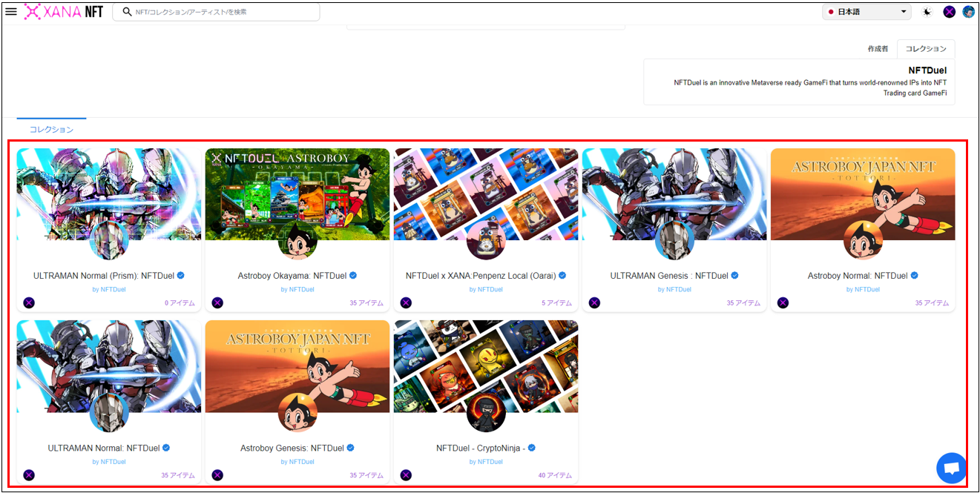Open NFTDuel - CryptoNinja - title
The width and height of the screenshot is (980, 493).
click(x=481, y=448)
